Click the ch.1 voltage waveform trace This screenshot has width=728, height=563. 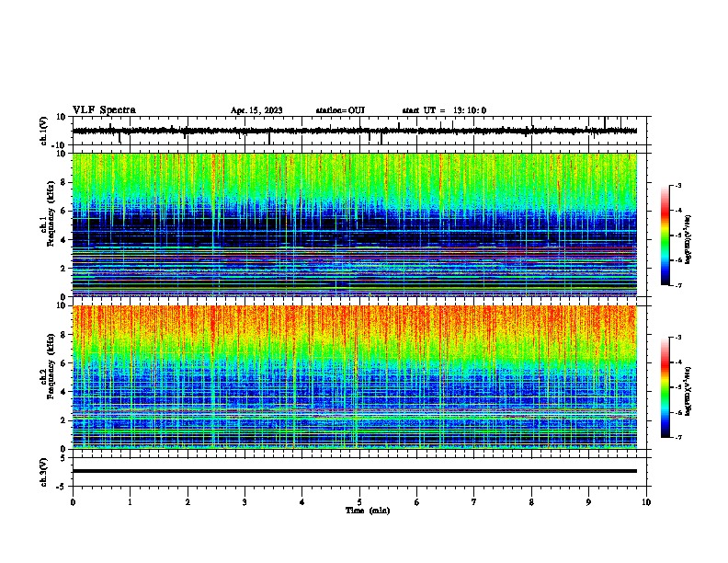click(x=354, y=131)
